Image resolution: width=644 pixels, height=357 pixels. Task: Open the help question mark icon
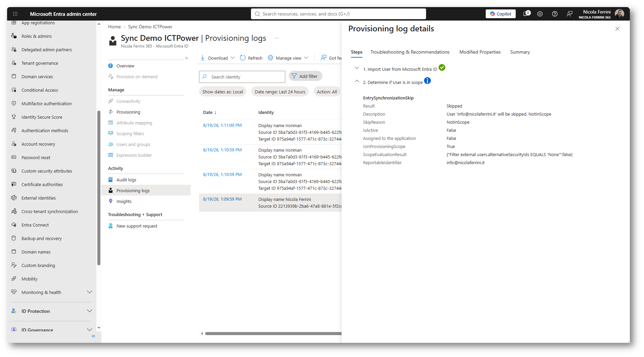click(555, 14)
